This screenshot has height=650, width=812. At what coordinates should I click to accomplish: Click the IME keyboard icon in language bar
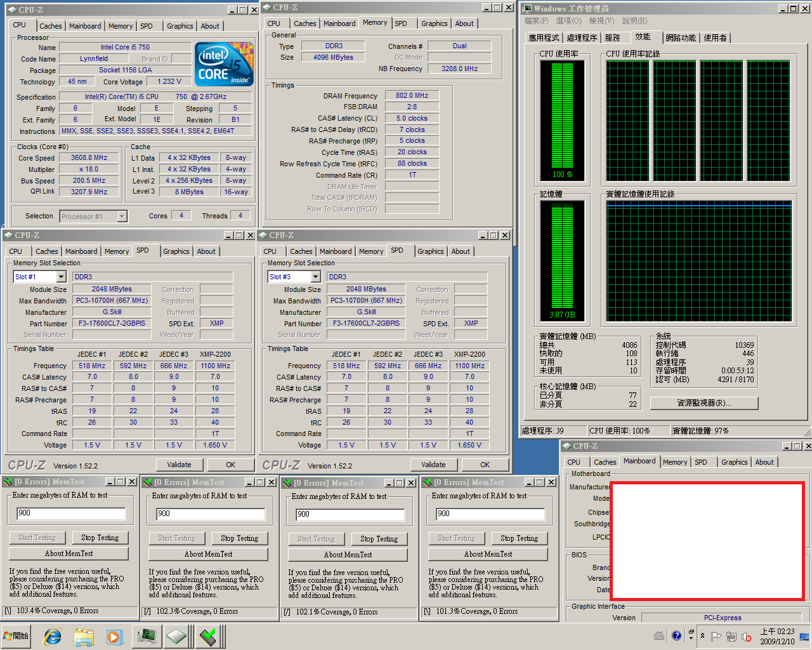click(x=659, y=635)
